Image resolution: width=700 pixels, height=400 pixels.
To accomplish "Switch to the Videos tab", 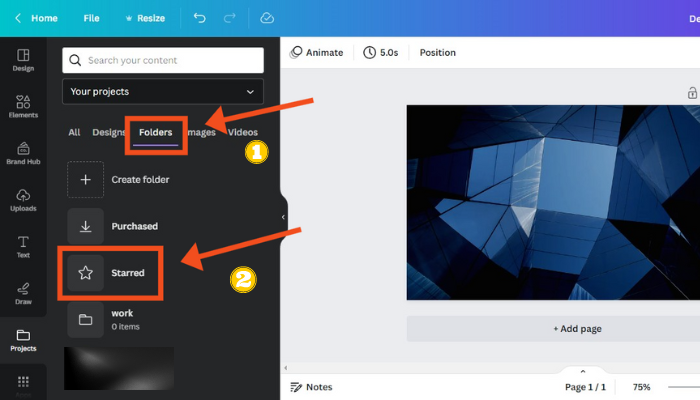I will [243, 132].
